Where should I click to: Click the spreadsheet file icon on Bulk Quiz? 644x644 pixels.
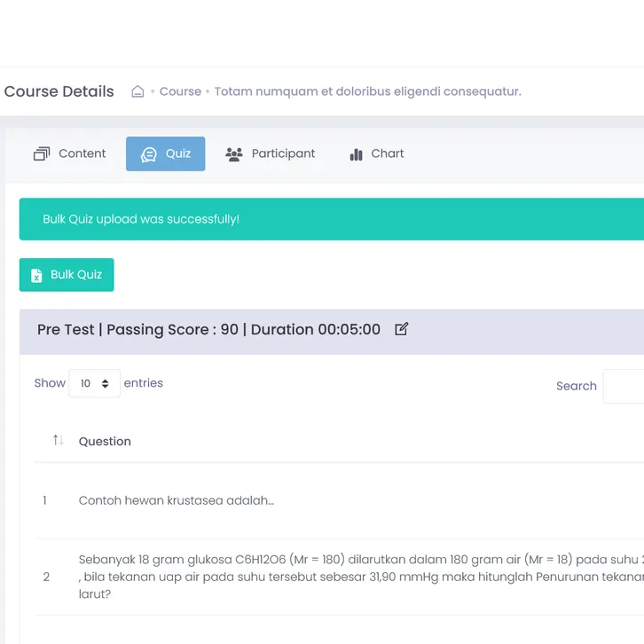click(x=36, y=275)
